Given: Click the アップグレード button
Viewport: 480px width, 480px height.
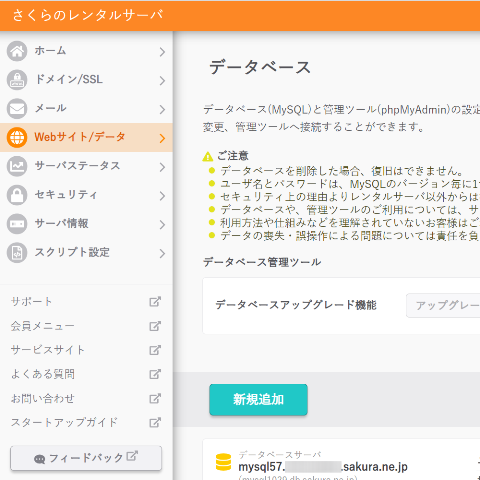Looking at the screenshot, I should click(x=443, y=305).
